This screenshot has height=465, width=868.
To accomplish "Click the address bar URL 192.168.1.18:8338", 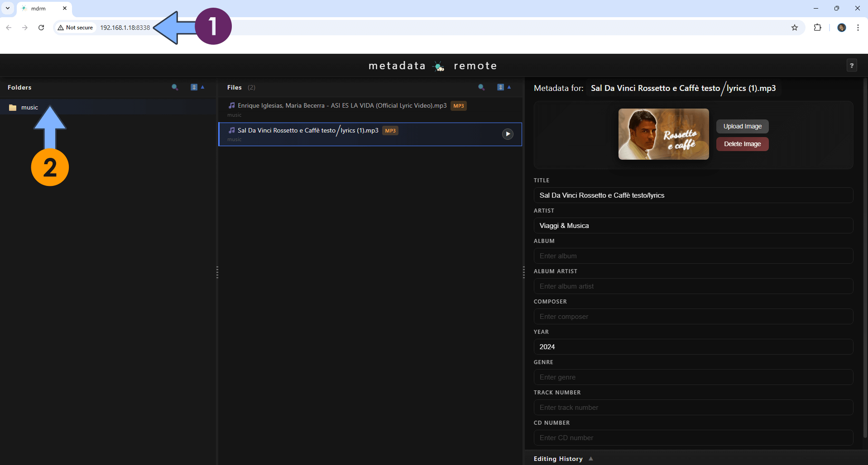I will pos(125,28).
